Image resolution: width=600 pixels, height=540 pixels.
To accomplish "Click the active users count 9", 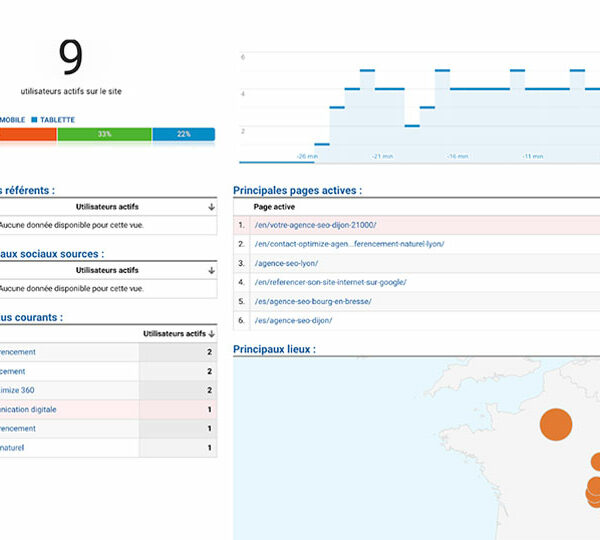I will (70, 59).
